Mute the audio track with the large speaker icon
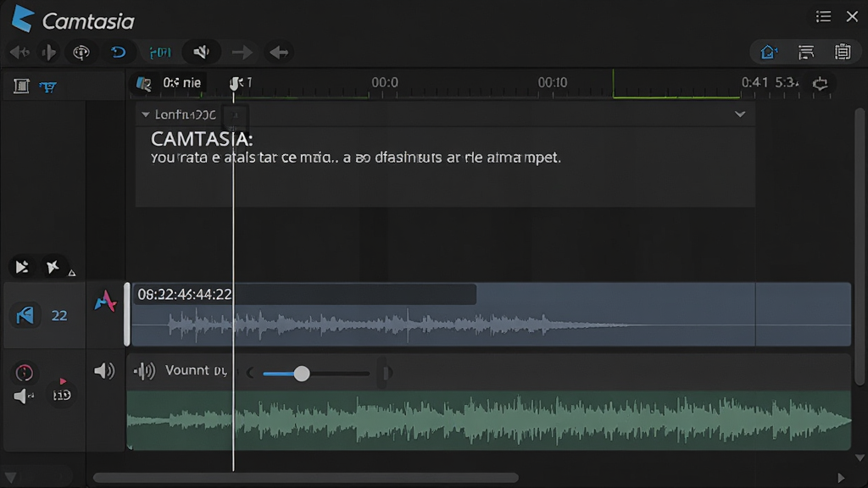Screen dimensions: 868x488 [104, 371]
